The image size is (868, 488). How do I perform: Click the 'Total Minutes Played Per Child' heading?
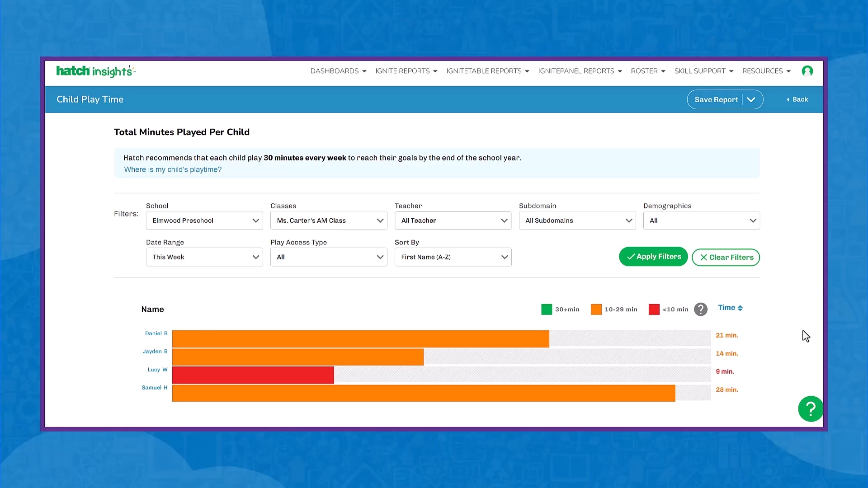182,132
